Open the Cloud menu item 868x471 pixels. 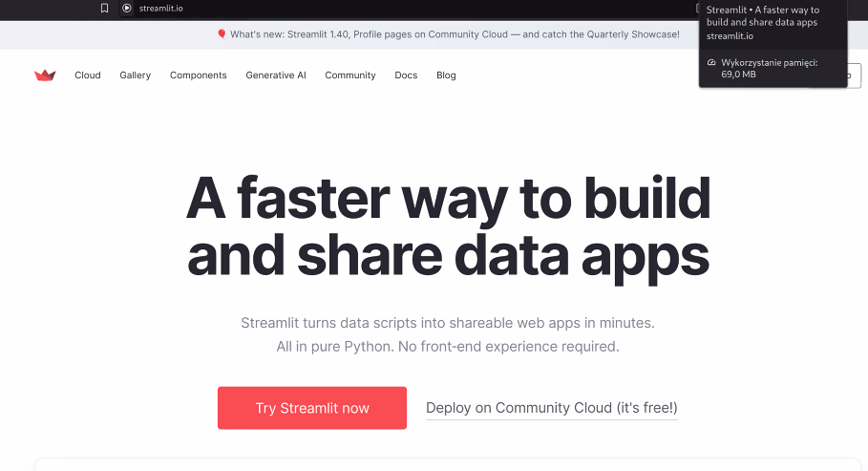pos(88,75)
